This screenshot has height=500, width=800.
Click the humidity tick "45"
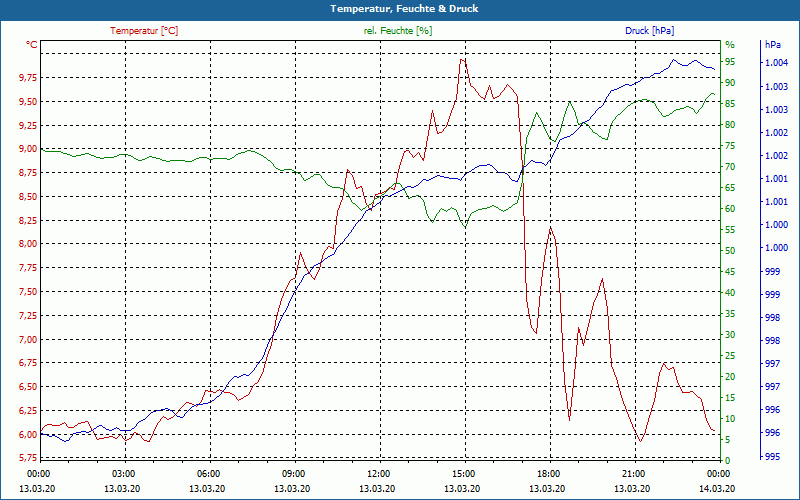tap(730, 272)
